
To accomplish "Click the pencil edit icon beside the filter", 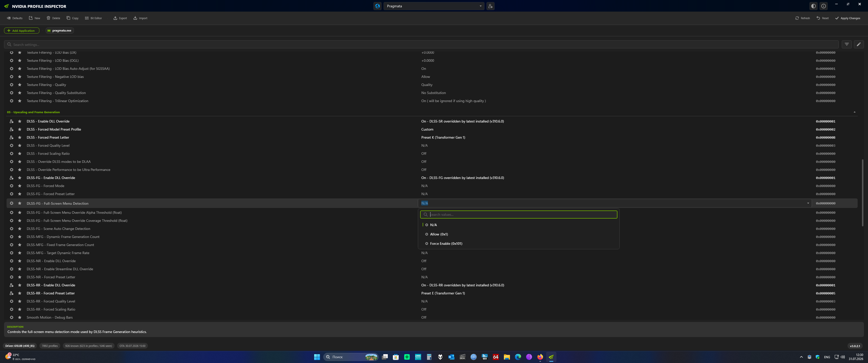I will (x=859, y=44).
